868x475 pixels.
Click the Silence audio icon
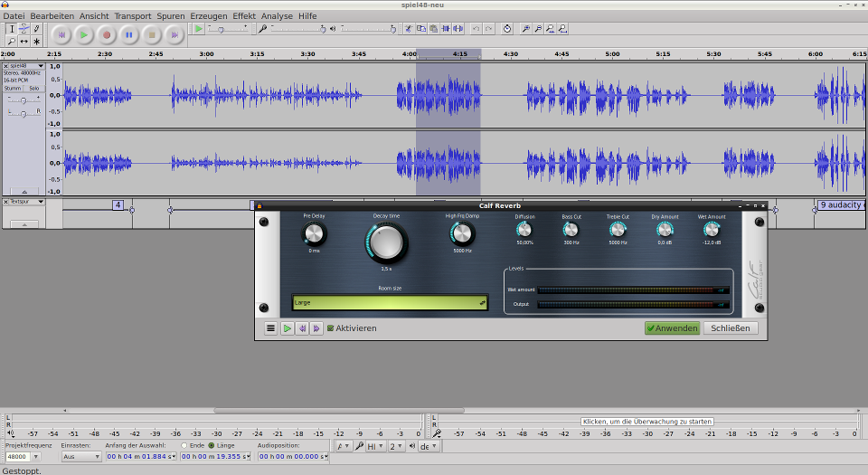point(458,29)
